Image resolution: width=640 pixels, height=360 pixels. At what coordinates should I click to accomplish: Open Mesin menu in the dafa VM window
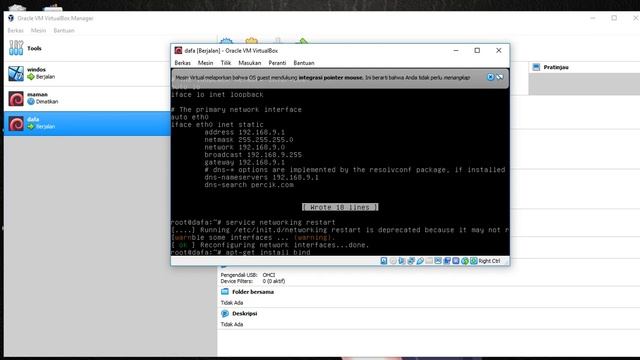point(205,63)
